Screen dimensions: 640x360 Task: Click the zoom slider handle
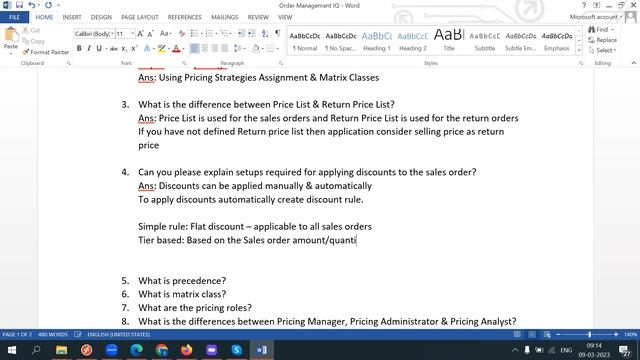pyautogui.click(x=589, y=334)
